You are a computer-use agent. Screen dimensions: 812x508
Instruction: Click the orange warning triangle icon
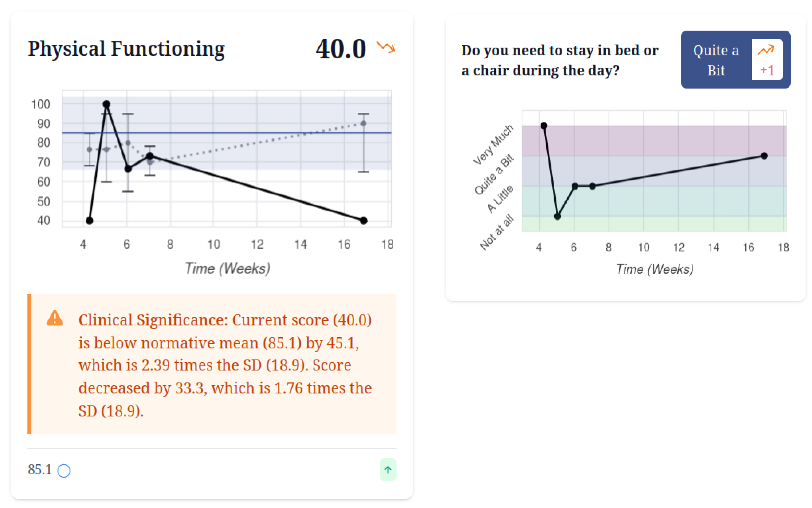(55, 318)
